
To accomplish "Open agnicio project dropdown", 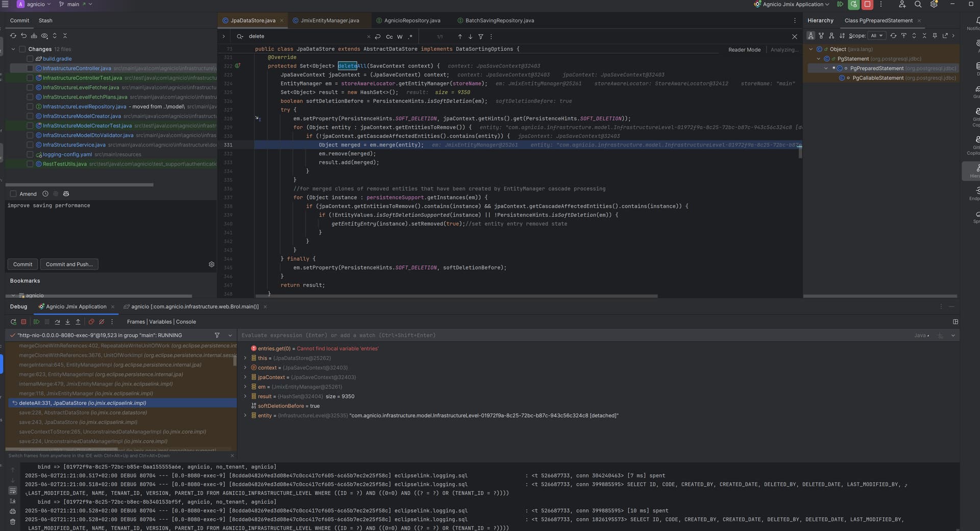I will [34, 4].
